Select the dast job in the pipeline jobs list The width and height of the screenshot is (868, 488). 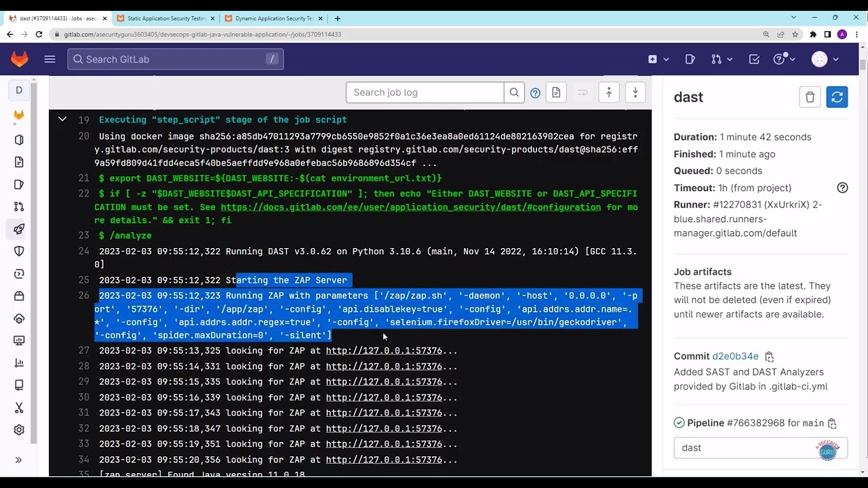click(760, 448)
